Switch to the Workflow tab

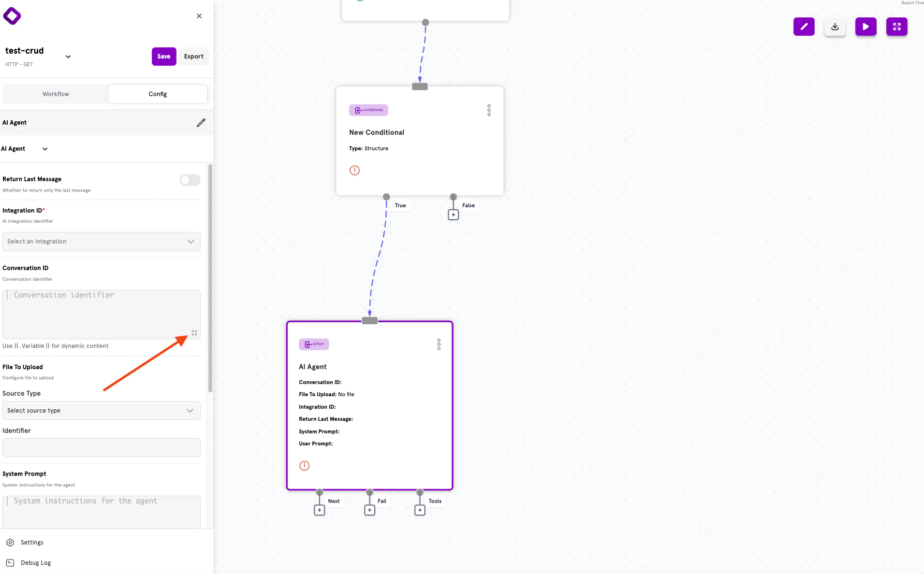tap(56, 94)
